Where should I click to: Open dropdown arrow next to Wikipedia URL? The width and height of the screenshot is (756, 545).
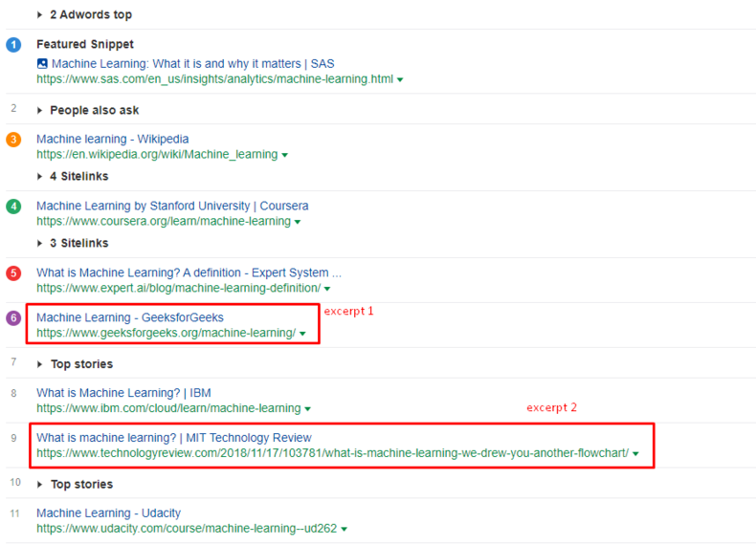tap(284, 155)
